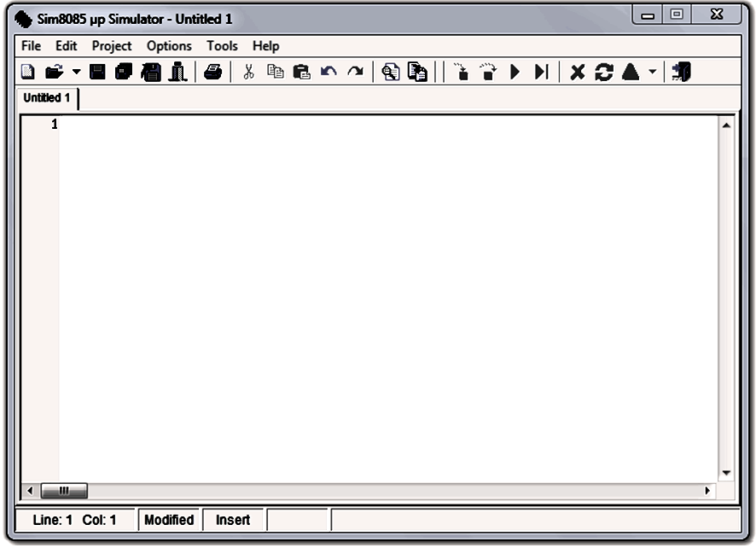The width and height of the screenshot is (756, 548).
Task: Open Find using the magnifier page icon
Action: click(391, 73)
